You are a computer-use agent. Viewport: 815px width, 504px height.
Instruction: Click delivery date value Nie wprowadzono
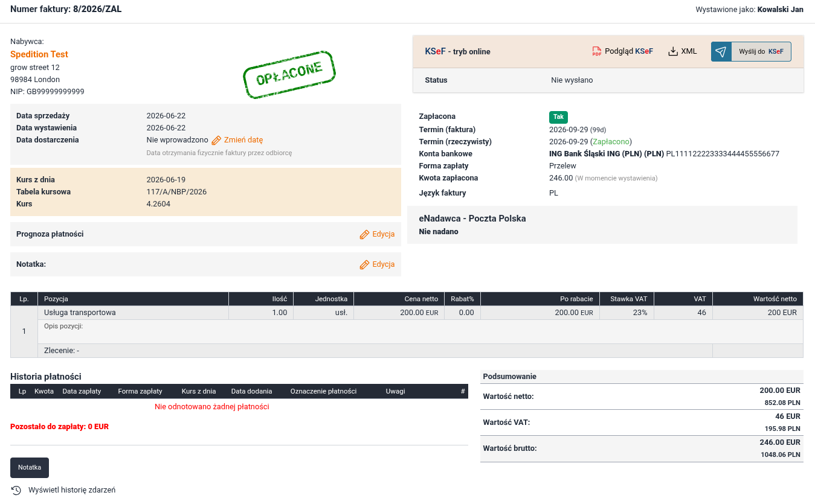pos(178,140)
